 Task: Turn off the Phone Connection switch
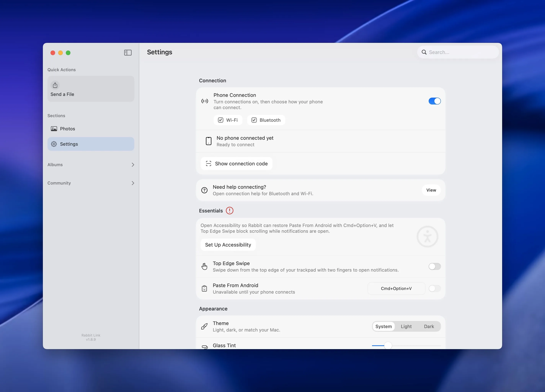pos(434,101)
